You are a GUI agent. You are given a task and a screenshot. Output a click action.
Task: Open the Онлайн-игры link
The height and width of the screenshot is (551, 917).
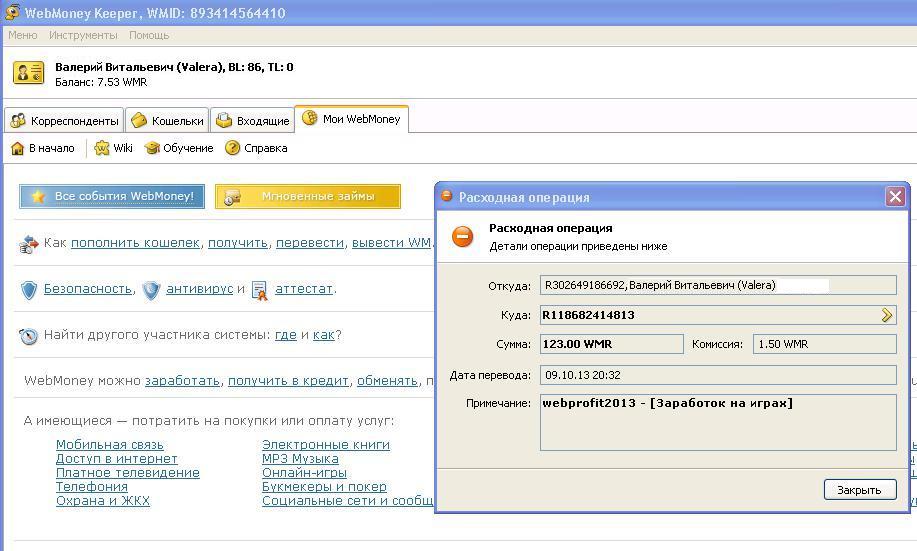[x=304, y=473]
